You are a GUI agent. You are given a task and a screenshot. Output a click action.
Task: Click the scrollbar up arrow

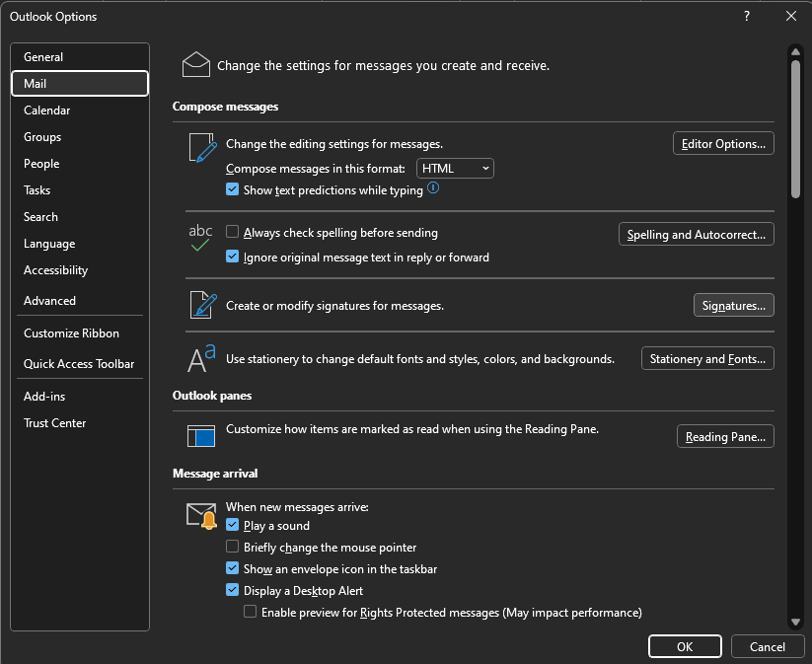coord(795,52)
